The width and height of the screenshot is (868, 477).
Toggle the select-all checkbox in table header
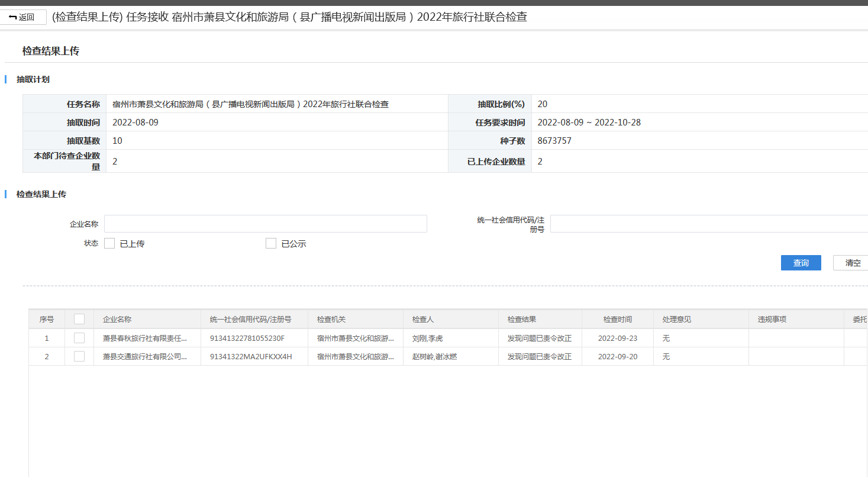pos(79,319)
